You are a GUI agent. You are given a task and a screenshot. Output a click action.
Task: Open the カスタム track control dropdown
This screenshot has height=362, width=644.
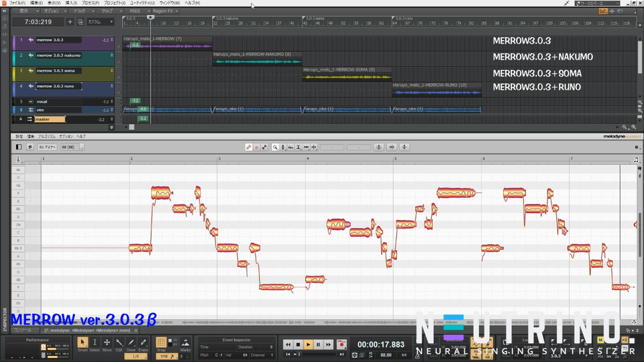98,22
